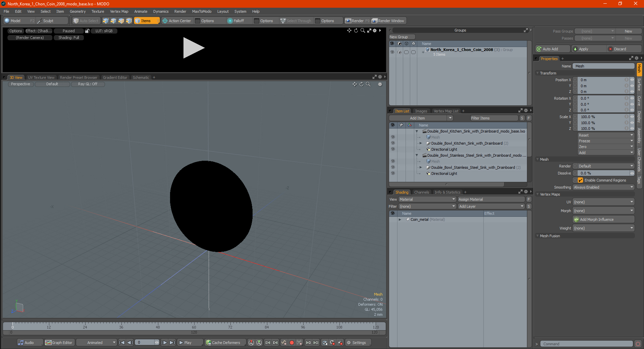Click Add Morph Influence button
Viewport: 644px width, 349px height.
603,219
